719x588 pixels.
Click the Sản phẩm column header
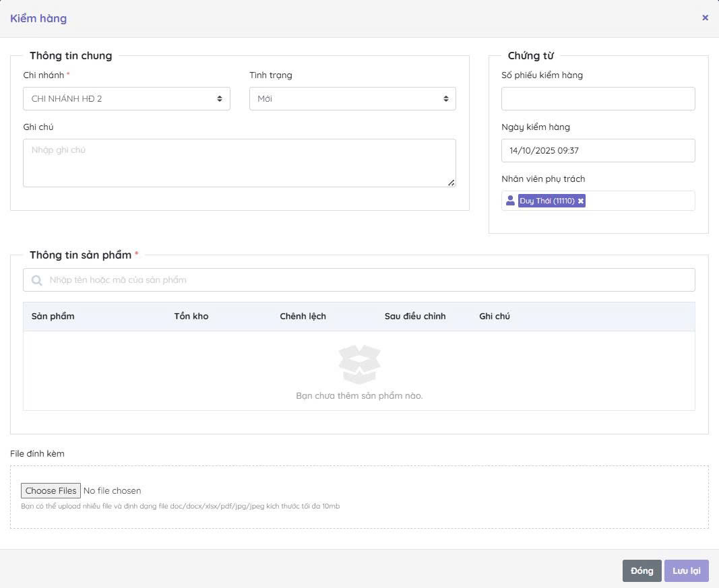click(x=53, y=317)
